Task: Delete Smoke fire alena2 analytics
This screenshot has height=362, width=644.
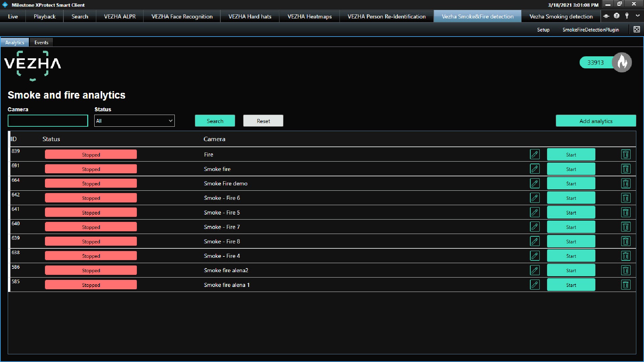Action: coord(626,270)
